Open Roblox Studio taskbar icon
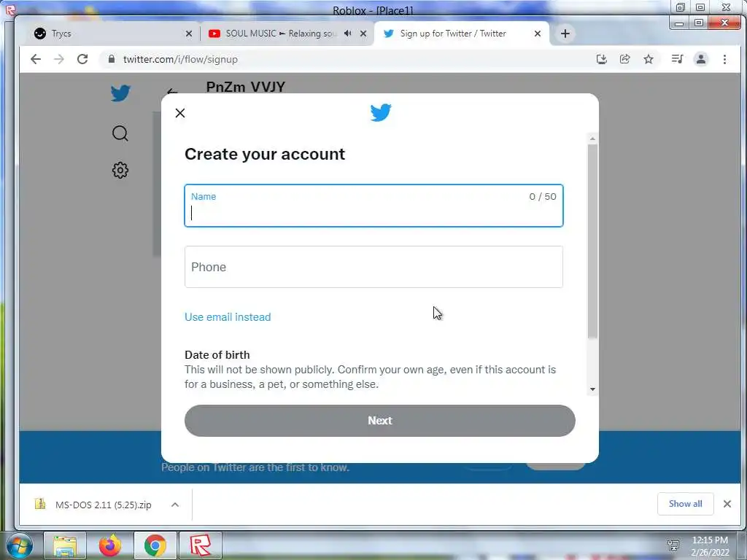 point(200,545)
